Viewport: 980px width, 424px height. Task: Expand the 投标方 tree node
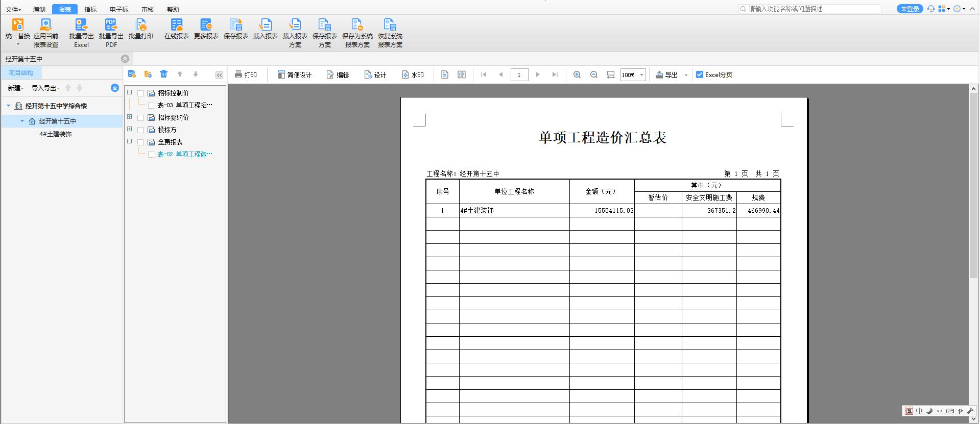point(130,129)
